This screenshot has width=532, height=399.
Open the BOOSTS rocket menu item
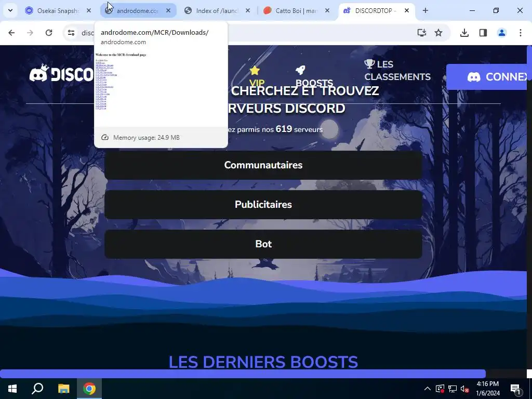pos(314,76)
